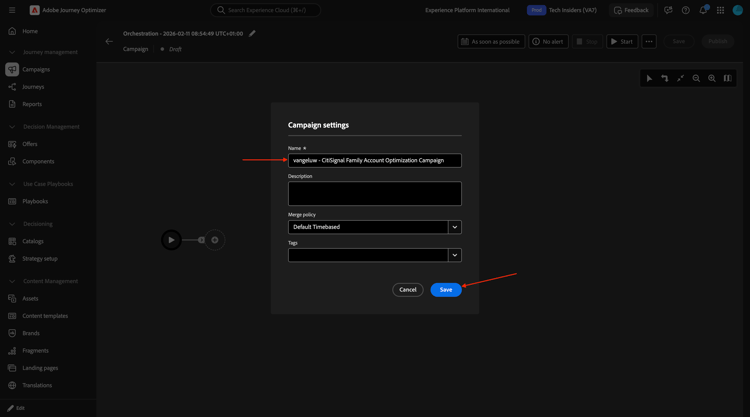Open the Tech Insiders sandbox switcher
This screenshot has height=417, width=750.
[562, 10]
